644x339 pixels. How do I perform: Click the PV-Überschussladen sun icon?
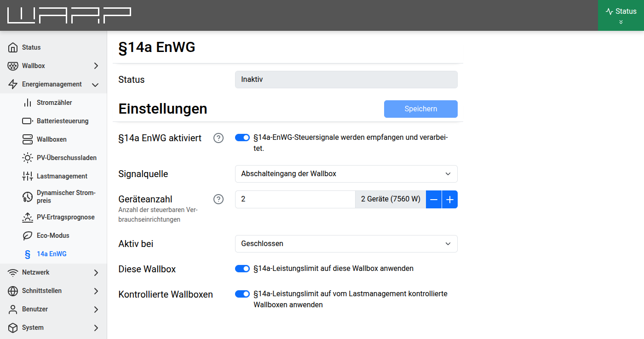[28, 158]
